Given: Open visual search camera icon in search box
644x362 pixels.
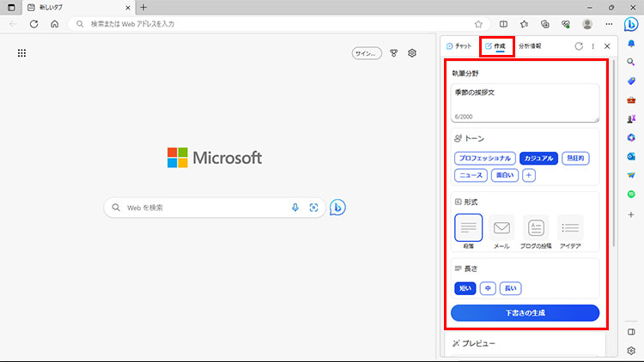Looking at the screenshot, I should point(313,208).
